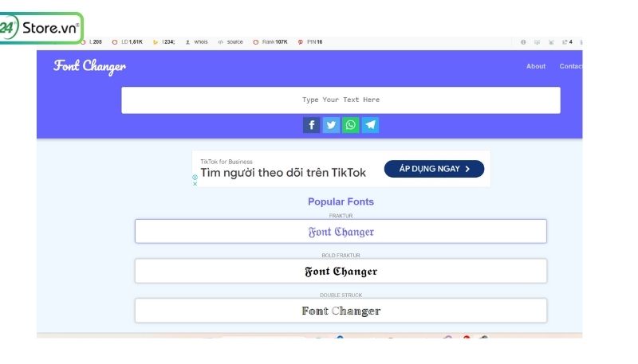Click the Font Changer script logo
Image resolution: width=638 pixels, height=364 pixels.
[89, 66]
